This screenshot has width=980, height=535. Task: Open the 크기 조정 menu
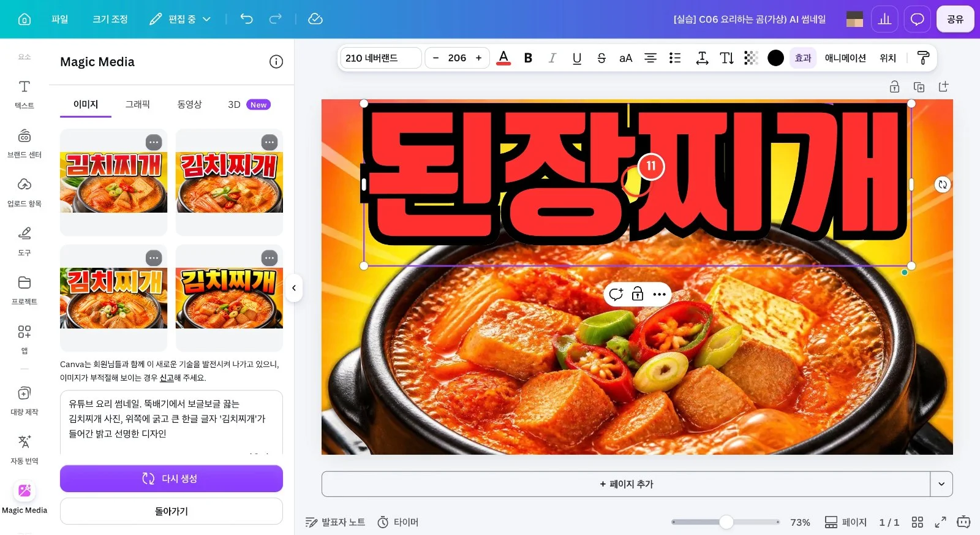pyautogui.click(x=110, y=19)
